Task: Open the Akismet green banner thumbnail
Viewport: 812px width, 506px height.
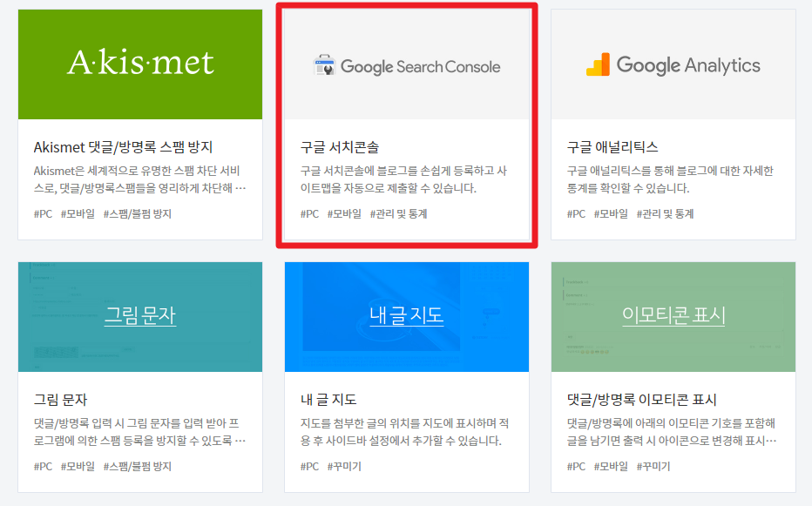Action: 140,64
